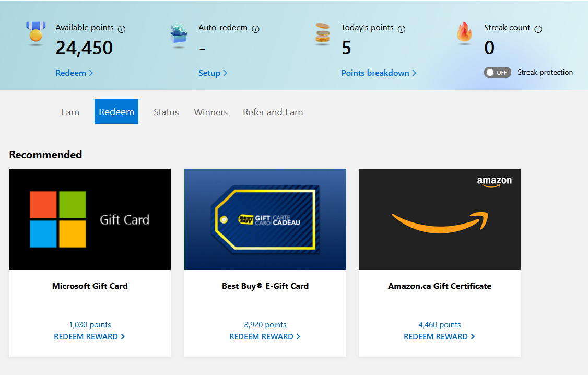Click the Auto-redeem gift box icon
The image size is (588, 375).
pos(179,34)
